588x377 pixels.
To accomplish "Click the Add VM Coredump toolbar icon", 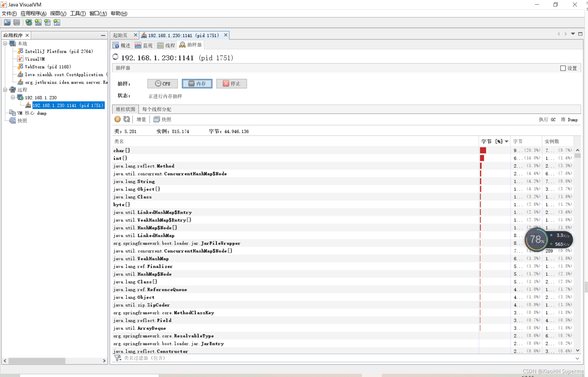I will (47, 22).
